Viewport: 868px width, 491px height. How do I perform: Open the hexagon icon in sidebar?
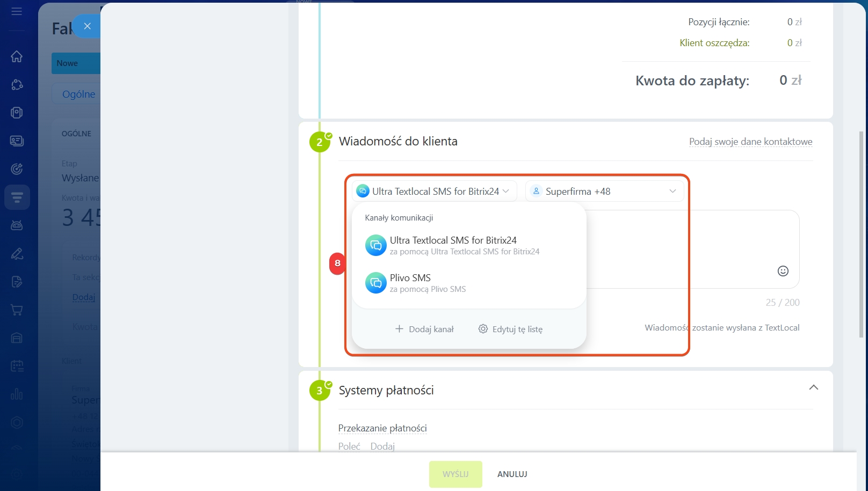click(x=17, y=422)
